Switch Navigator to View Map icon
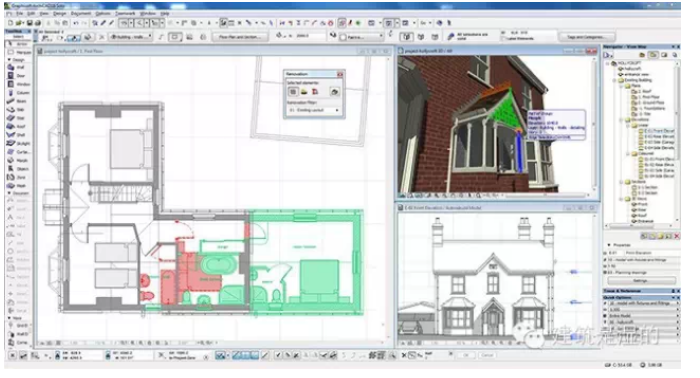Screen dimensions: 700x378 [x=653, y=55]
